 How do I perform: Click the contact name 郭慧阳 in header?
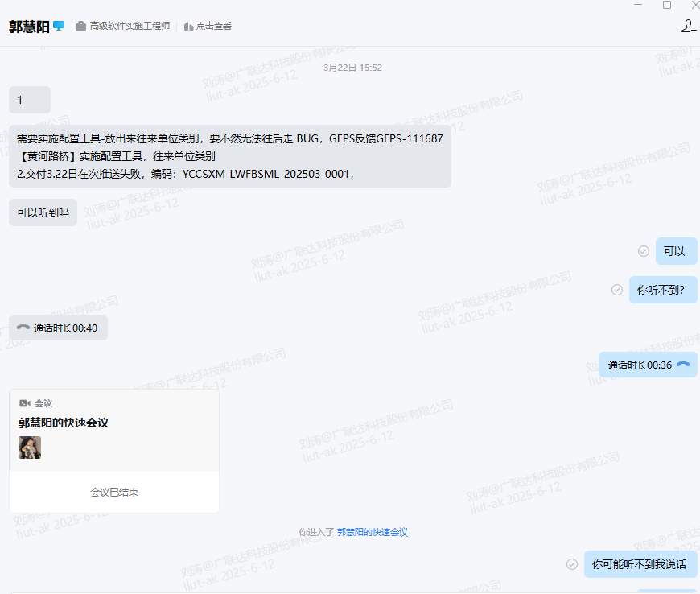[x=29, y=27]
